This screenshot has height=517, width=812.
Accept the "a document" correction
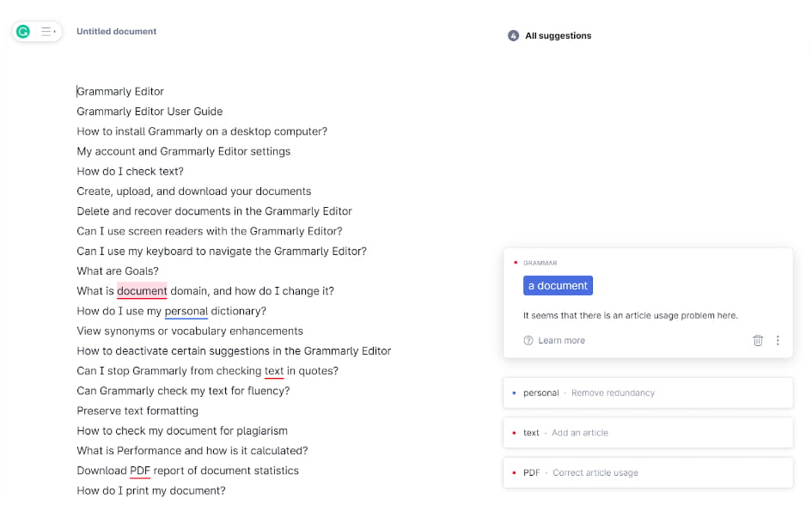(558, 286)
